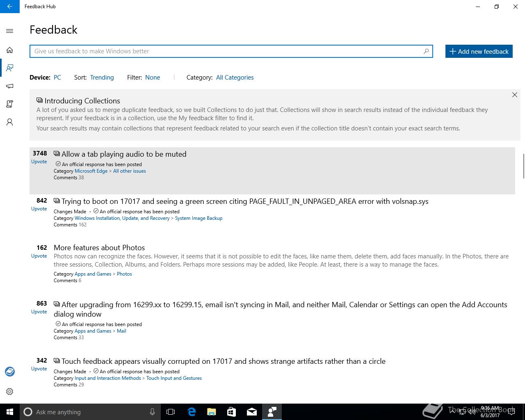The height and width of the screenshot is (420, 525).
Task: Open 'Touch feedback appears visually corrupted' item
Action: [x=224, y=361]
